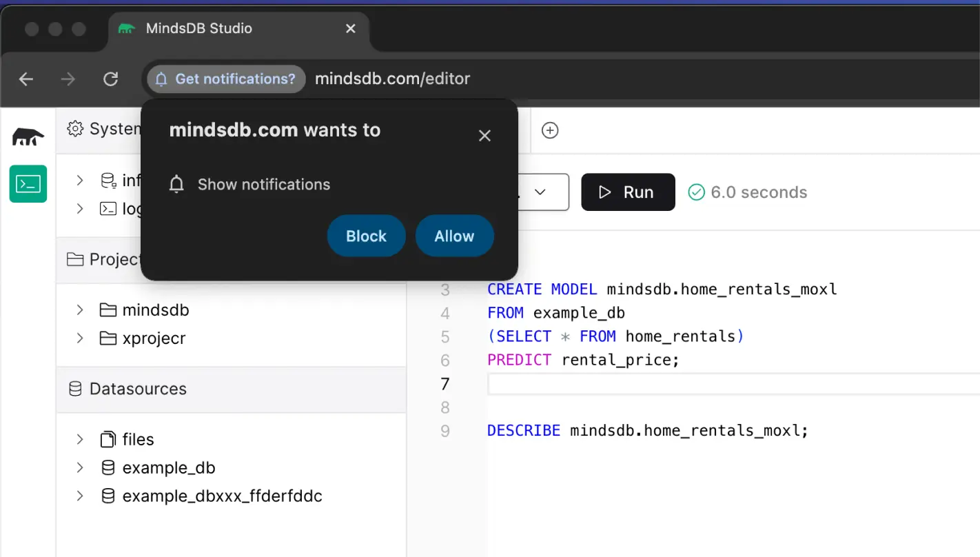
Task: Click the MindsDB Studio tab favicon
Action: pyautogui.click(x=127, y=28)
